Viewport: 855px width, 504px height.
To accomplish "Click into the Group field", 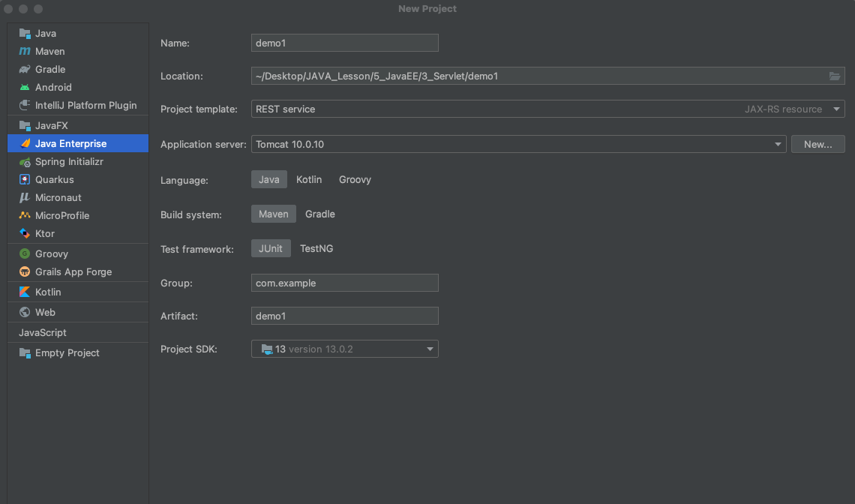I will 344,283.
